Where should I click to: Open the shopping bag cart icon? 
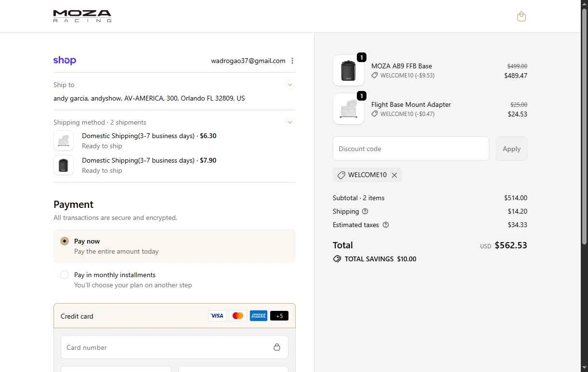click(521, 16)
